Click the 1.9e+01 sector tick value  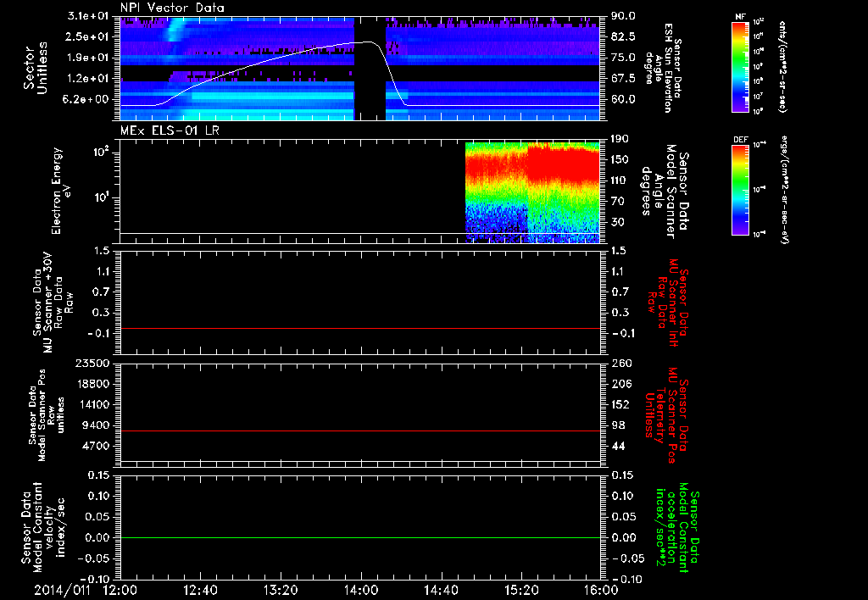coord(87,58)
